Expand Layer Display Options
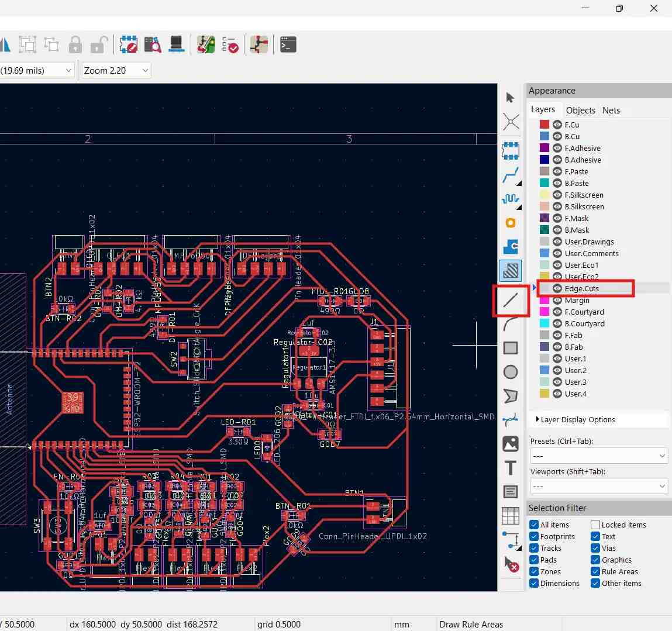This screenshot has height=631, width=672. (x=575, y=419)
